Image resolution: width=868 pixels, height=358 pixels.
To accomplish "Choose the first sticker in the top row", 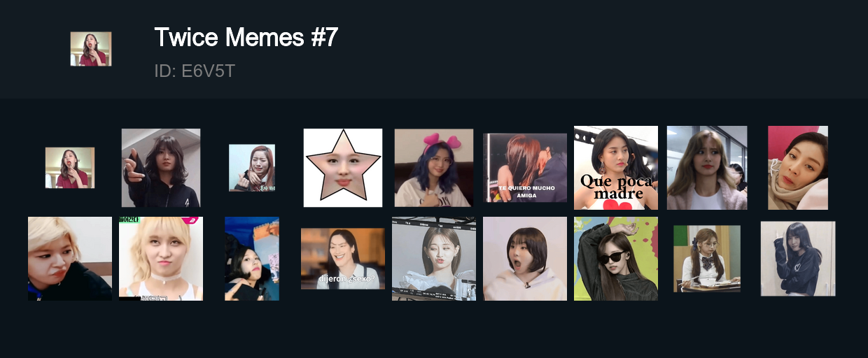I will pos(70,168).
